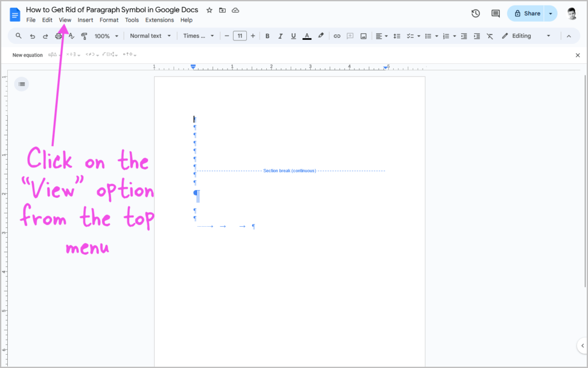
Task: Move document to folder icon
Action: [222, 10]
